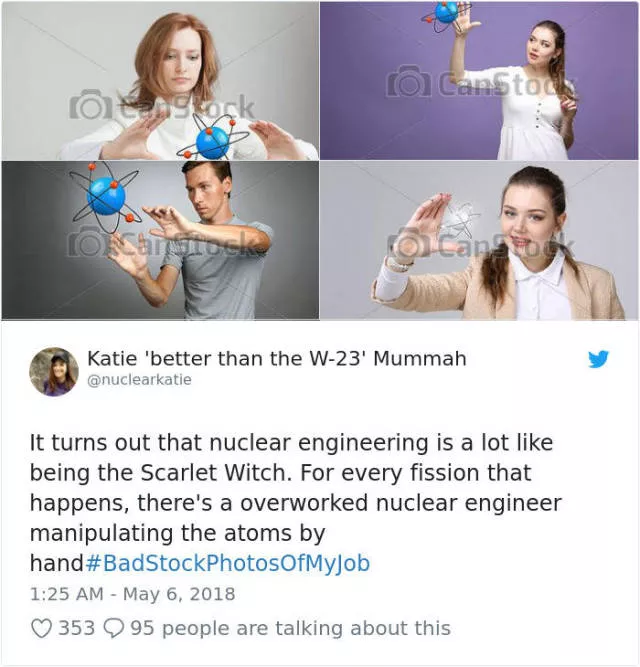Open the 1:25 AM - May 6, 2018 timestamp
Image resolution: width=640 pixels, height=667 pixels.
tap(133, 594)
